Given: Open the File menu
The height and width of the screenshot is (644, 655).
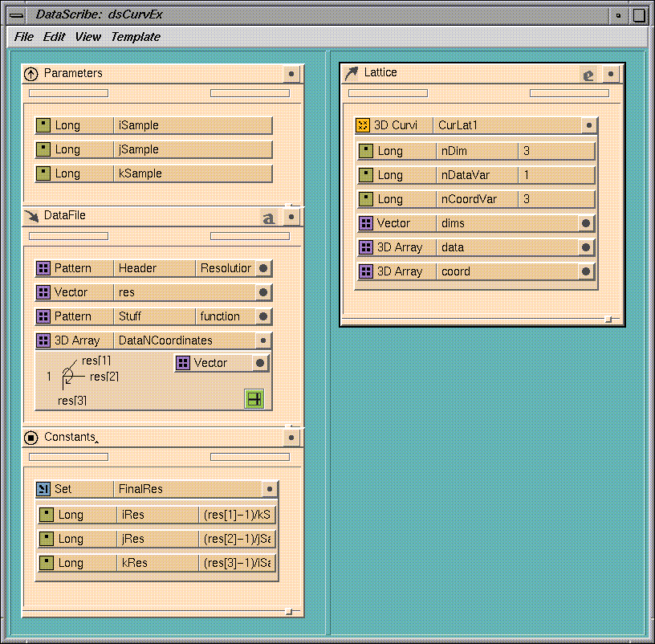Looking at the screenshot, I should [x=23, y=37].
